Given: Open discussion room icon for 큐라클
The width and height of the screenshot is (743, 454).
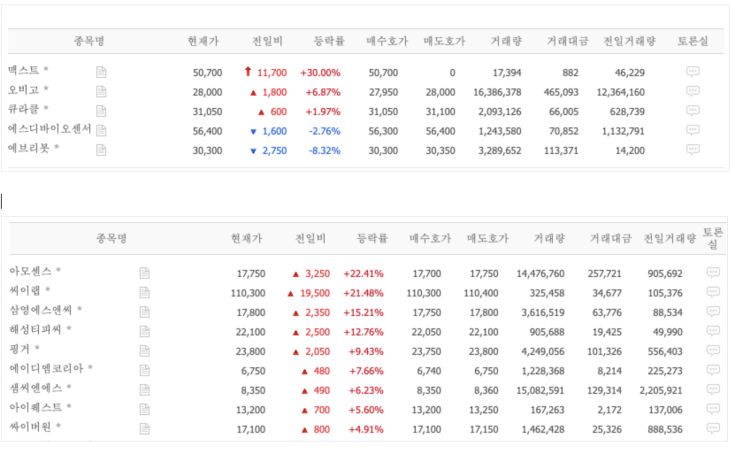Looking at the screenshot, I should tap(693, 110).
